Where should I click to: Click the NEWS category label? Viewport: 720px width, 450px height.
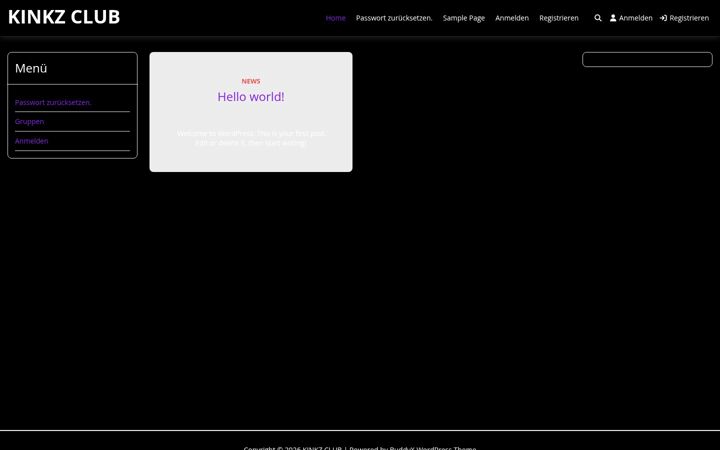251,81
